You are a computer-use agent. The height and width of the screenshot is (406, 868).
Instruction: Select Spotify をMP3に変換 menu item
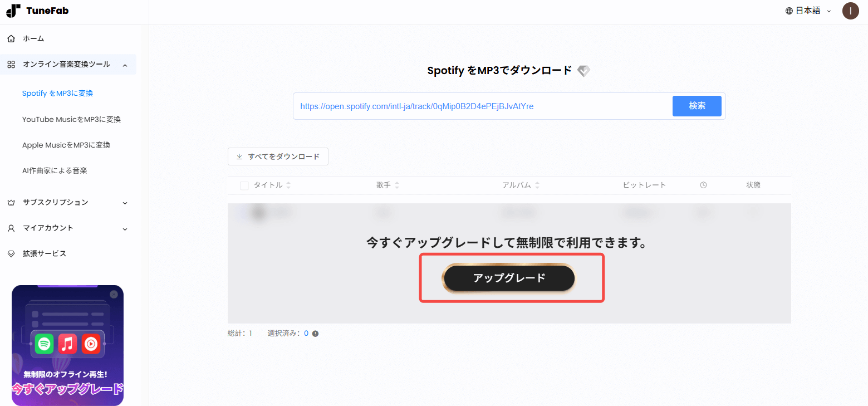57,93
